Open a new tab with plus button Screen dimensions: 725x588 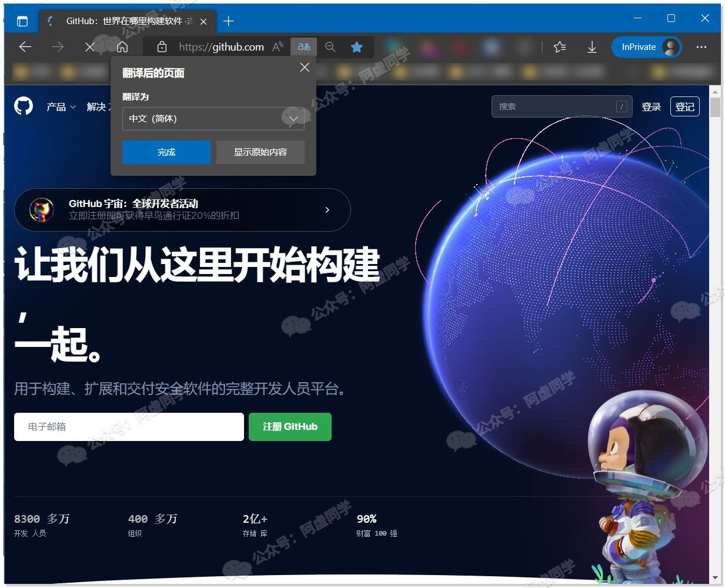click(229, 21)
